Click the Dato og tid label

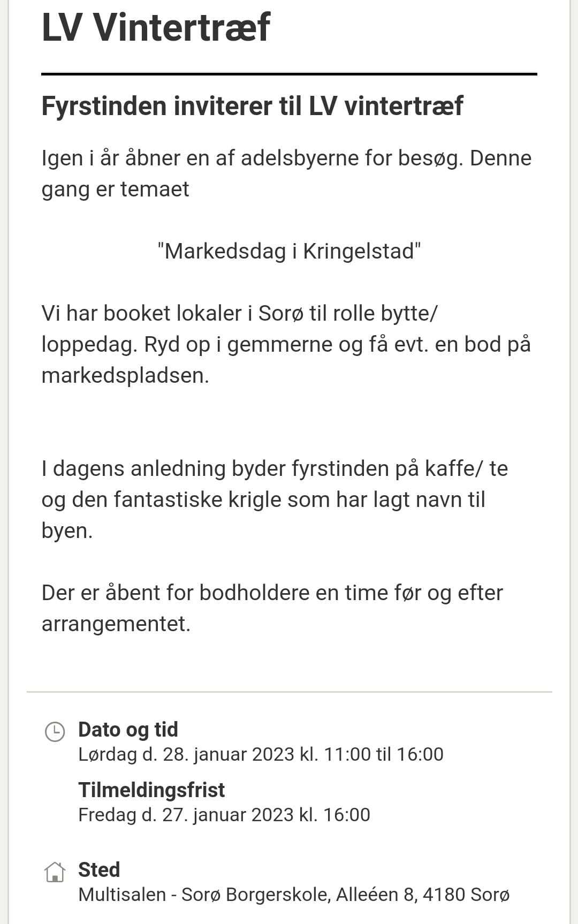[128, 729]
